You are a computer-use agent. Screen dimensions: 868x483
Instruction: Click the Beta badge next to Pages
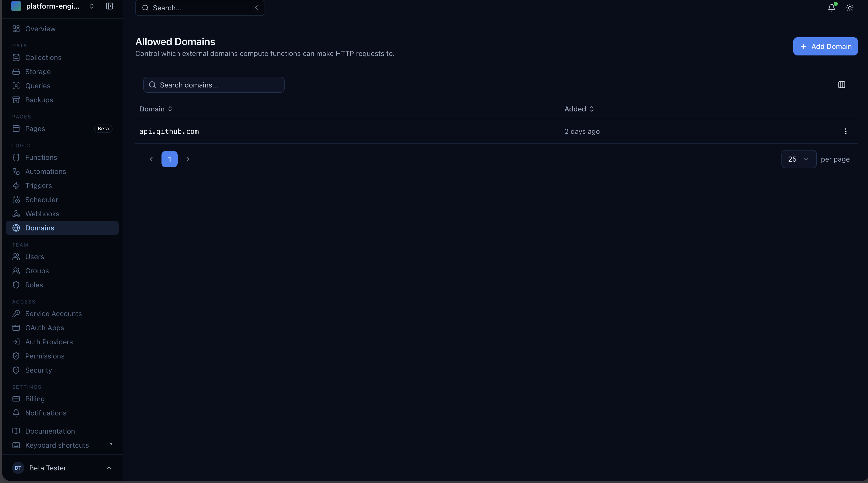coord(103,129)
